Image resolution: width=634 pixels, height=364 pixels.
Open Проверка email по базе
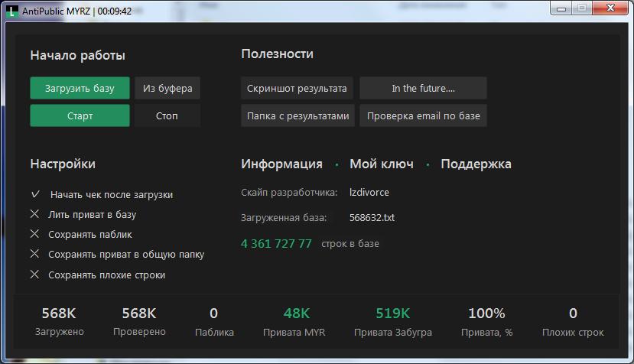tap(423, 115)
